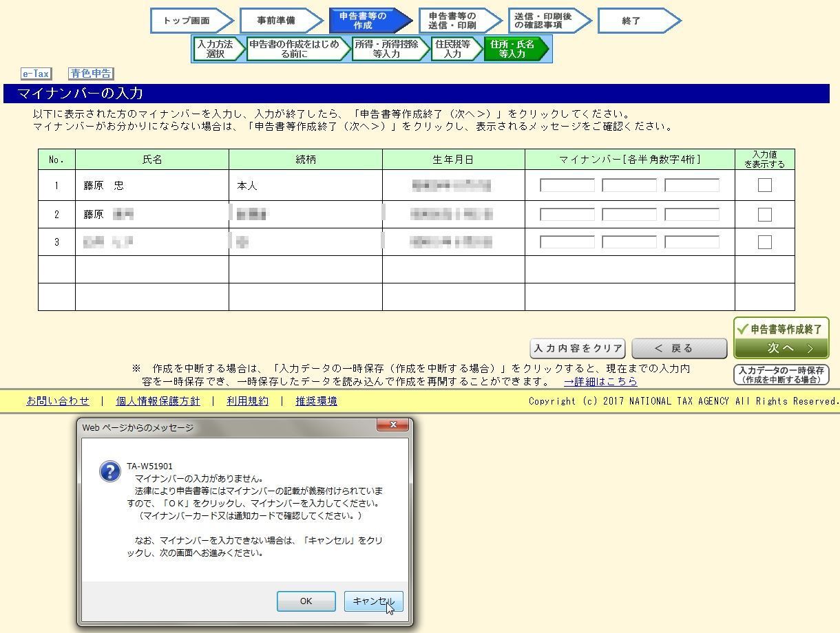Image resolution: width=840 pixels, height=633 pixels.
Task: Click the 本人 relationship cell
Action: (306, 186)
